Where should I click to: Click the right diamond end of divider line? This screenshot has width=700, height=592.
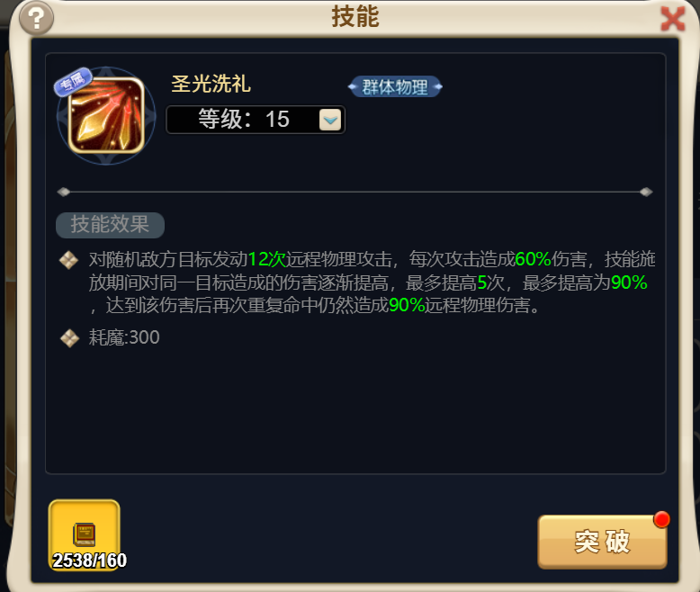pos(646,192)
